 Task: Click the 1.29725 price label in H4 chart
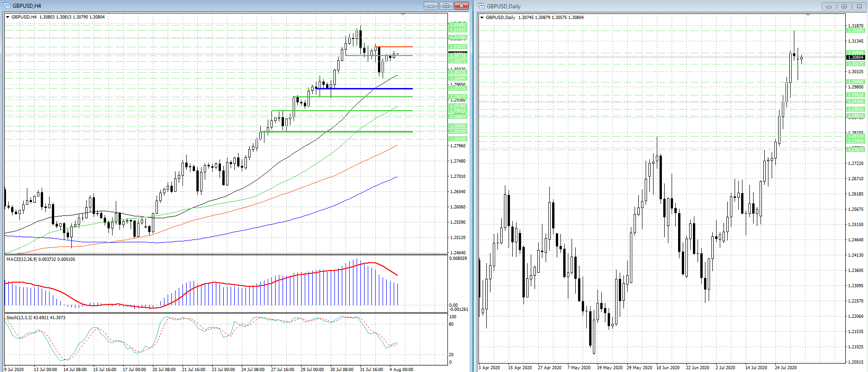point(458,88)
